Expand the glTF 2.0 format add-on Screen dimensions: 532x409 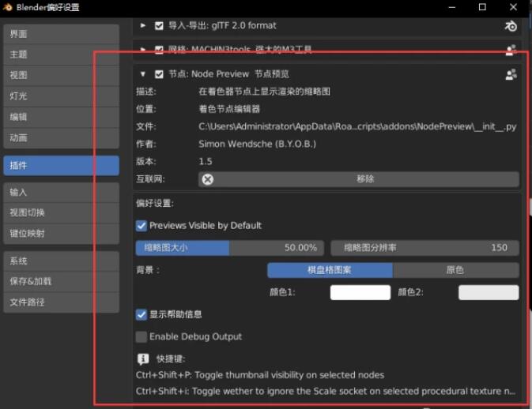pos(143,25)
